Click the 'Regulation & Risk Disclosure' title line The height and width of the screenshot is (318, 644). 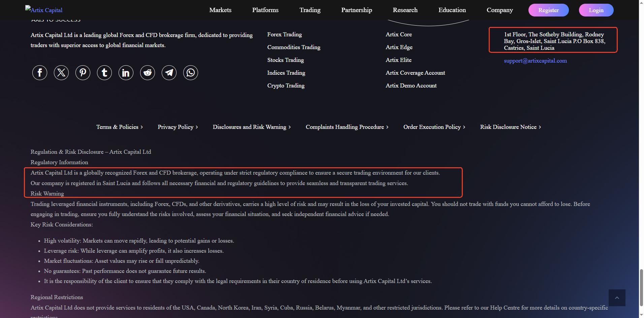click(x=91, y=152)
